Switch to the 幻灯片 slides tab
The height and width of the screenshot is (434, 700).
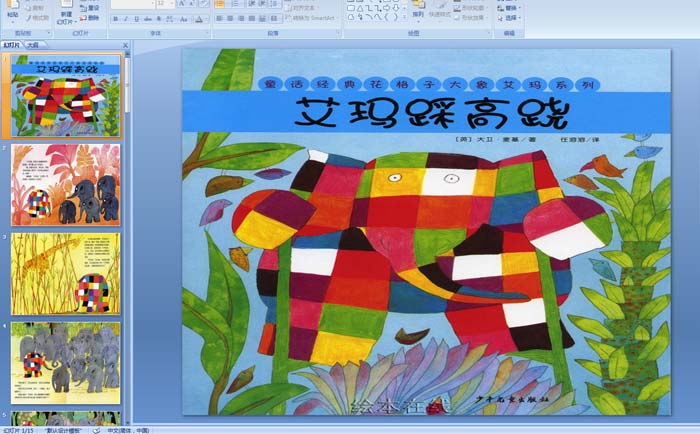pos(11,45)
